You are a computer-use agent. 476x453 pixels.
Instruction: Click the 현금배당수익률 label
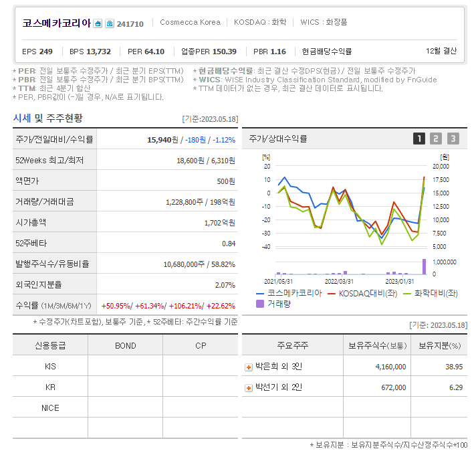coord(327,52)
